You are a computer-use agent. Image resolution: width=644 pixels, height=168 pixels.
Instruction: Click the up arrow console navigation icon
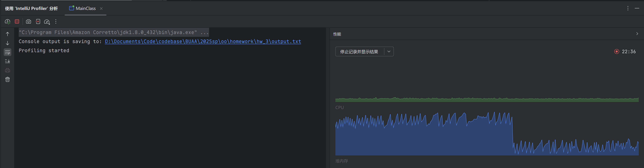click(8, 34)
